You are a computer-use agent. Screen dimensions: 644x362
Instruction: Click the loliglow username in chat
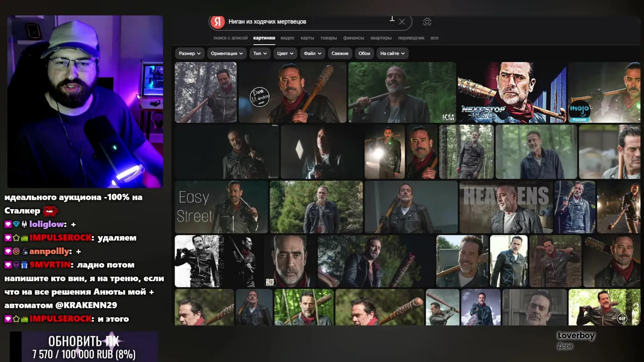tap(46, 224)
